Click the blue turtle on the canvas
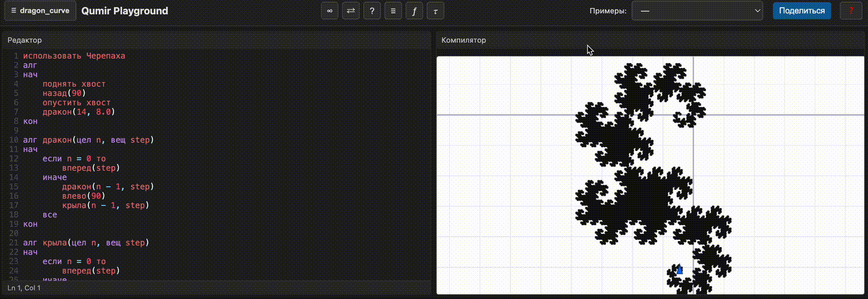The image size is (868, 299). pyautogui.click(x=679, y=270)
